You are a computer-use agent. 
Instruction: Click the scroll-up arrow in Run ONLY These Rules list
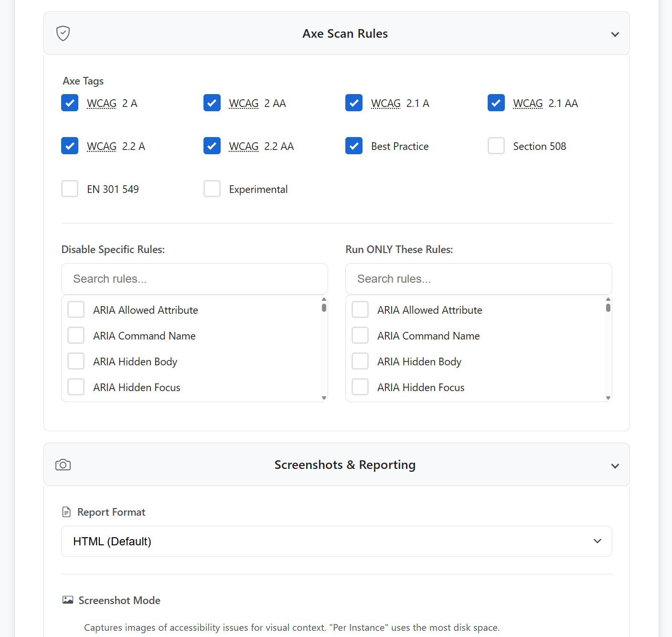pos(608,299)
